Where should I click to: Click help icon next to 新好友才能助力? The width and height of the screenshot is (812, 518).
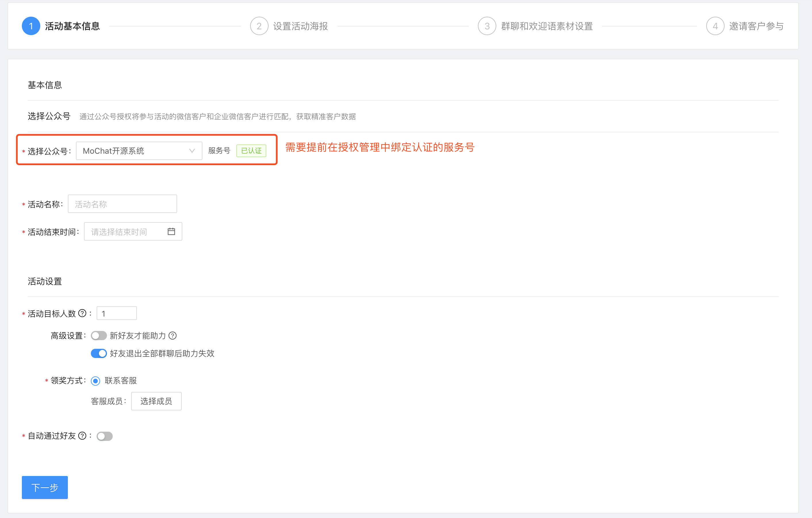pos(172,336)
